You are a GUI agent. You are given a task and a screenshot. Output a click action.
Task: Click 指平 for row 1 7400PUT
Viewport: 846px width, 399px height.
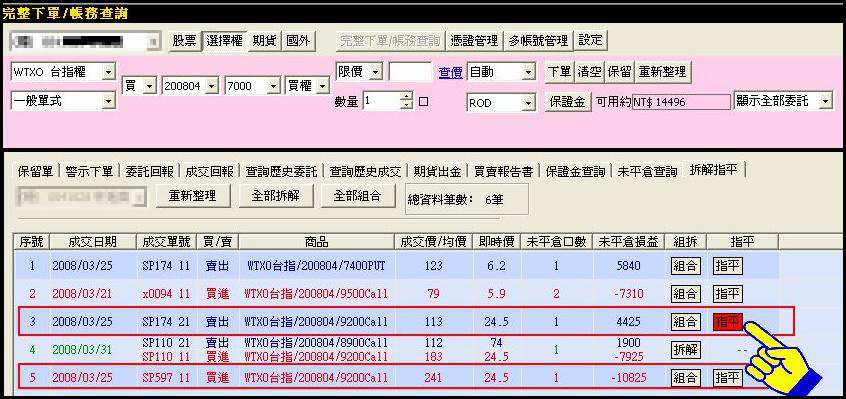[727, 266]
